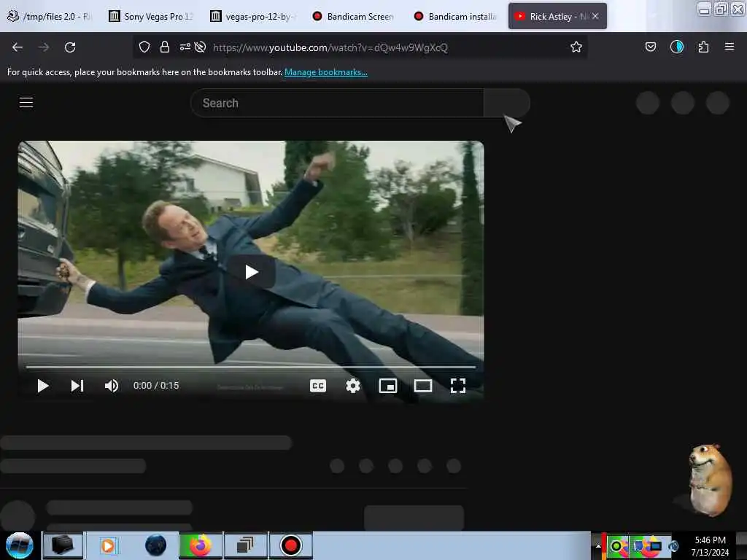
Task: Open the tracking protection shield icon
Action: 144,47
